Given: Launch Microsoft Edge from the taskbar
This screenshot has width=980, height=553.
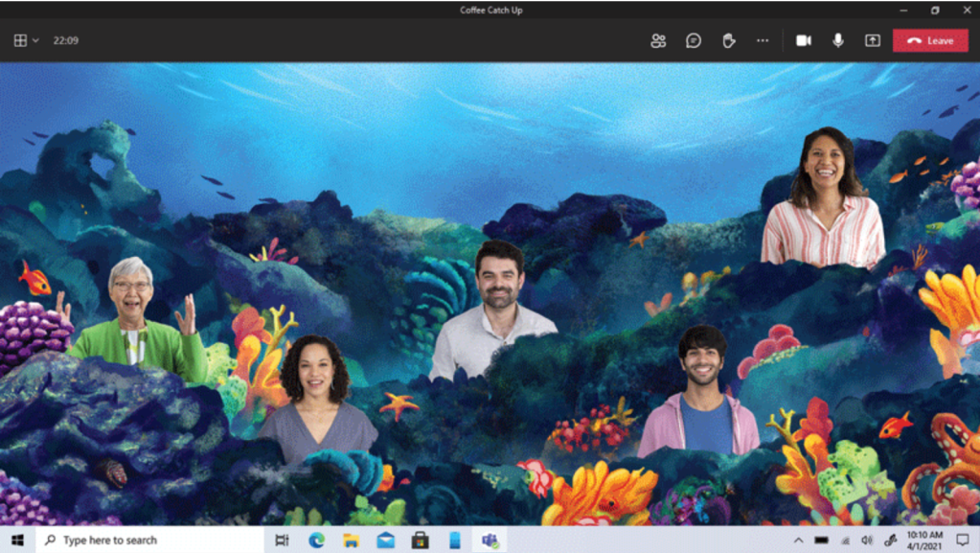Looking at the screenshot, I should pyautogui.click(x=316, y=541).
